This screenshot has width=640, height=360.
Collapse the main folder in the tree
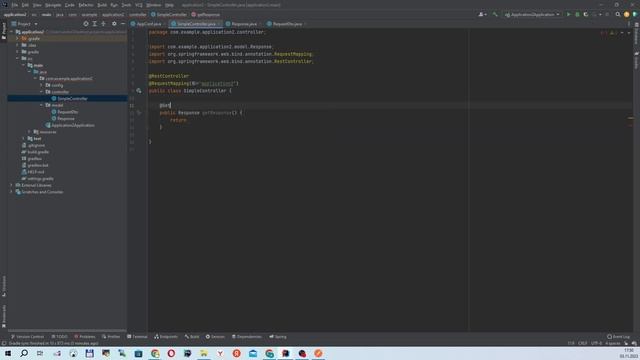pyautogui.click(x=24, y=65)
